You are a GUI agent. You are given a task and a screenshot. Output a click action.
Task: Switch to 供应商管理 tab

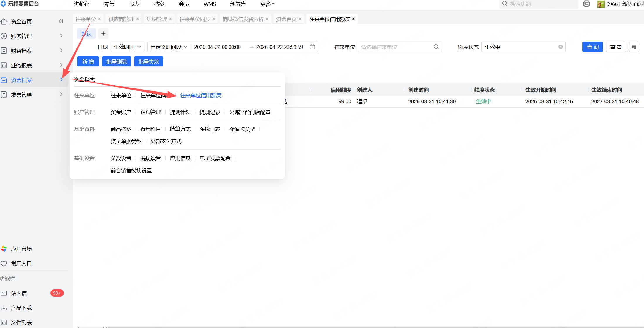coord(121,19)
